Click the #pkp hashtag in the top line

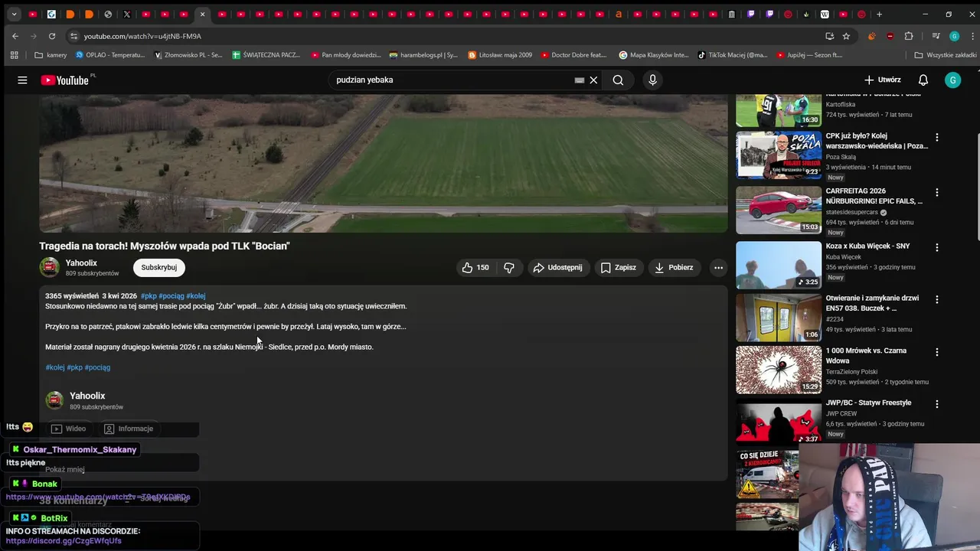point(149,295)
